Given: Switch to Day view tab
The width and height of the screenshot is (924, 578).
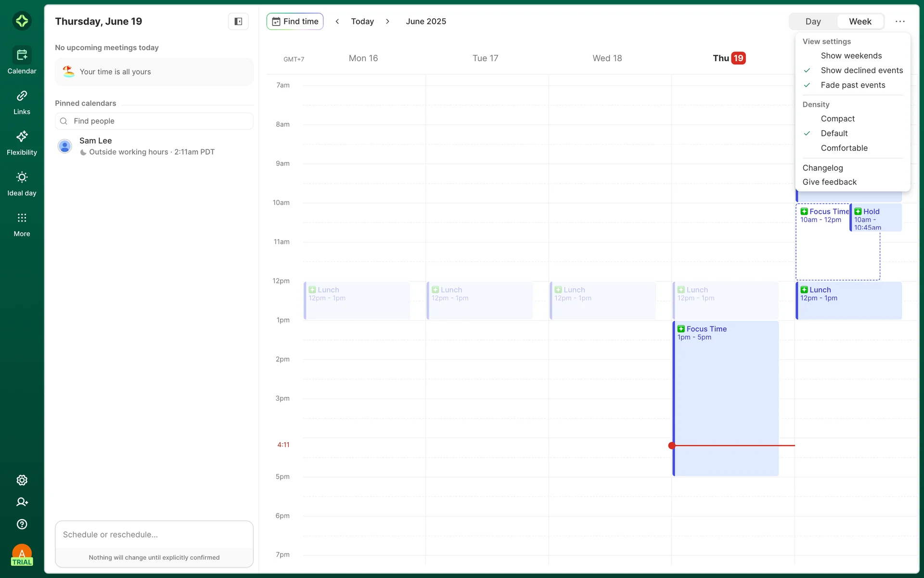Looking at the screenshot, I should tap(813, 21).
